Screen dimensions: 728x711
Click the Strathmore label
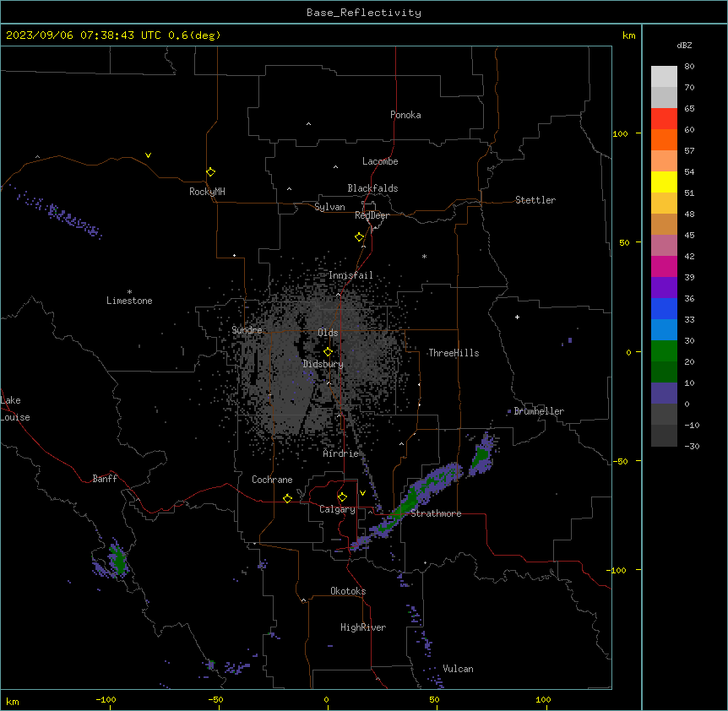[436, 513]
